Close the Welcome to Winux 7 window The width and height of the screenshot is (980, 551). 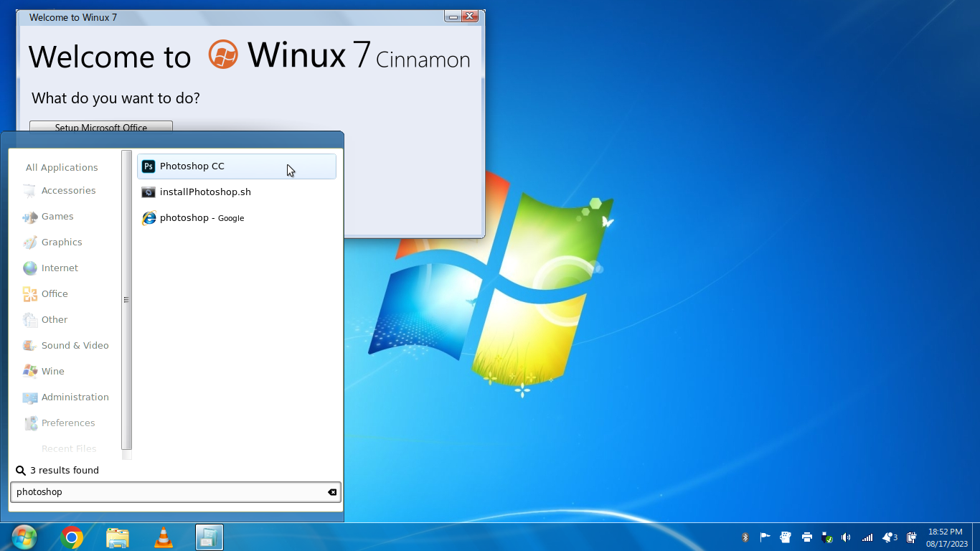[x=470, y=17]
